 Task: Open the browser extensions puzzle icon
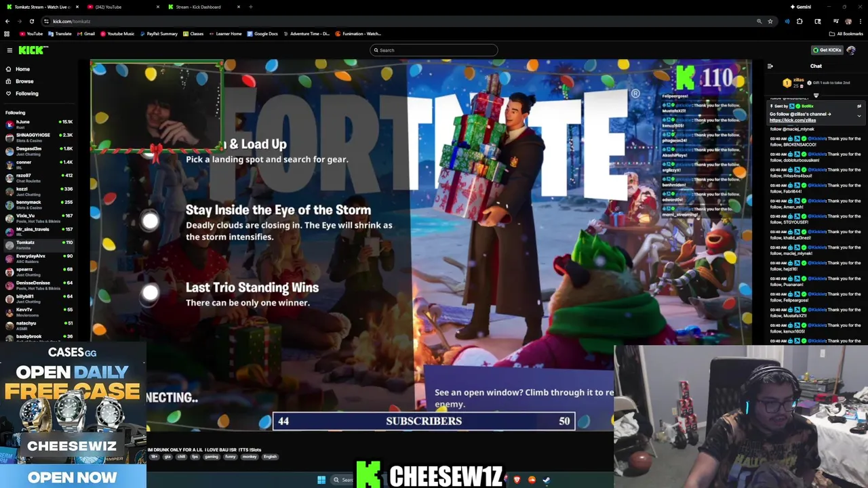[x=800, y=21]
